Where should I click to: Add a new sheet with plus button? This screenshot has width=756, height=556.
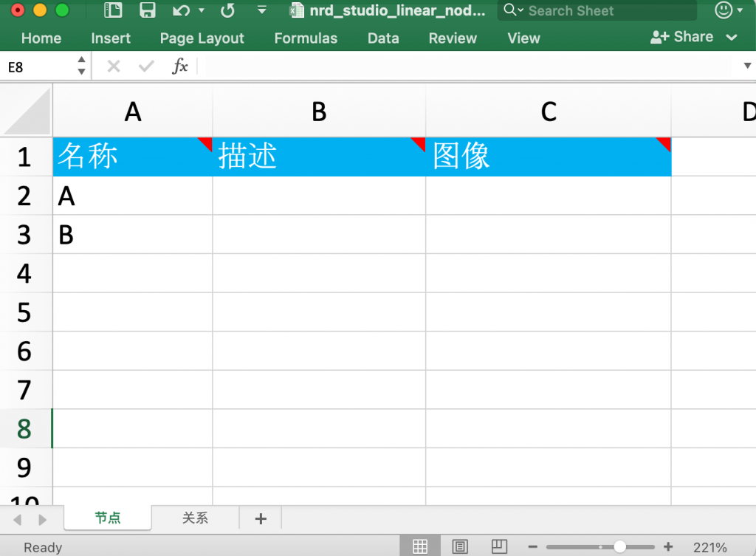pos(261,518)
